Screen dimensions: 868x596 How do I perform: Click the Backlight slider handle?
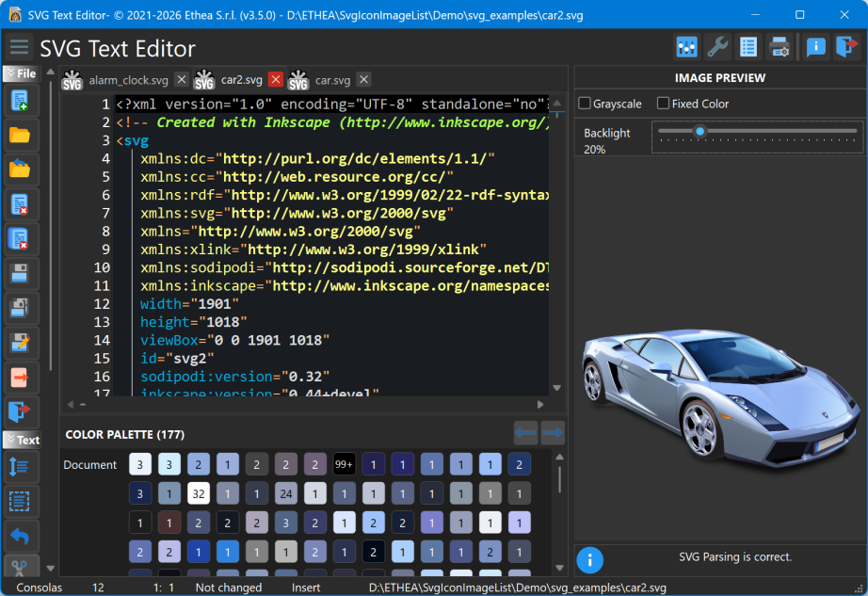[x=700, y=131]
